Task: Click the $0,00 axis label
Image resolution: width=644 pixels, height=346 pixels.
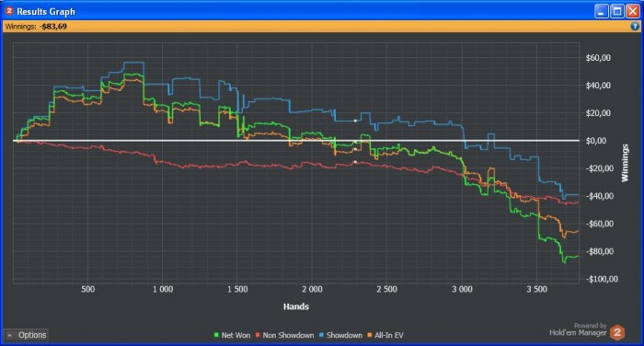Action: [596, 141]
